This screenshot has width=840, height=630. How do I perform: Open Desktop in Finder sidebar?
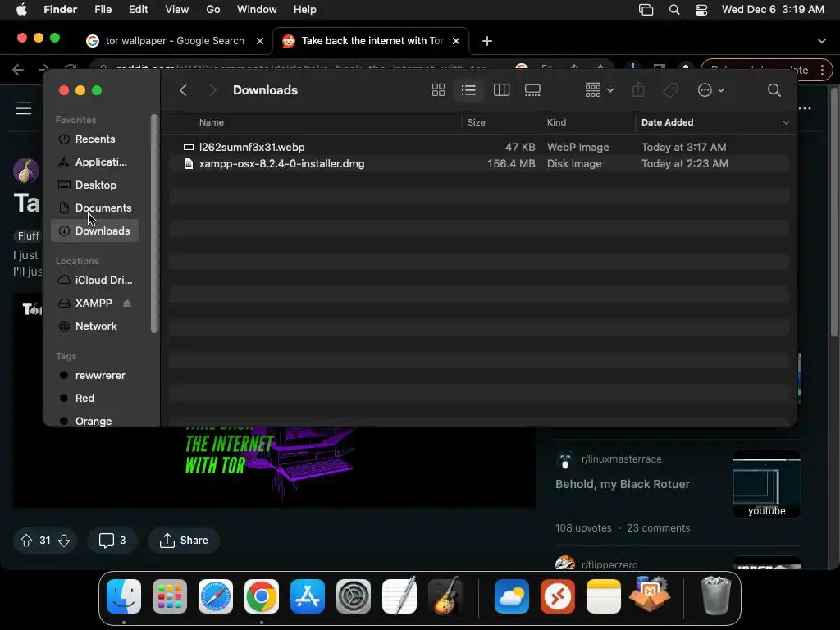point(95,185)
